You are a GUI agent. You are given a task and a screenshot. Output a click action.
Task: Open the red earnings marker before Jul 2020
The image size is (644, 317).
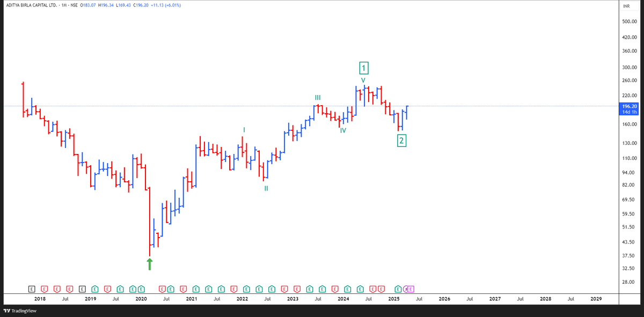click(x=162, y=288)
